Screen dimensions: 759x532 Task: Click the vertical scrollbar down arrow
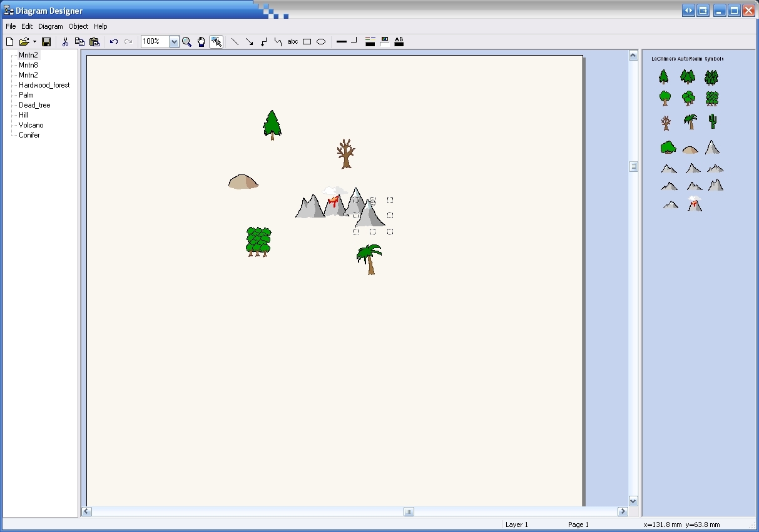[633, 501]
